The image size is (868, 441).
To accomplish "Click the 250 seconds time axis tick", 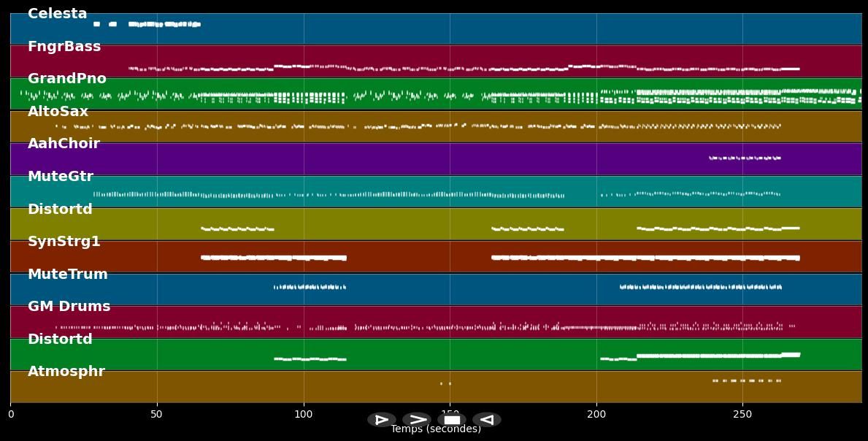I will [742, 415].
